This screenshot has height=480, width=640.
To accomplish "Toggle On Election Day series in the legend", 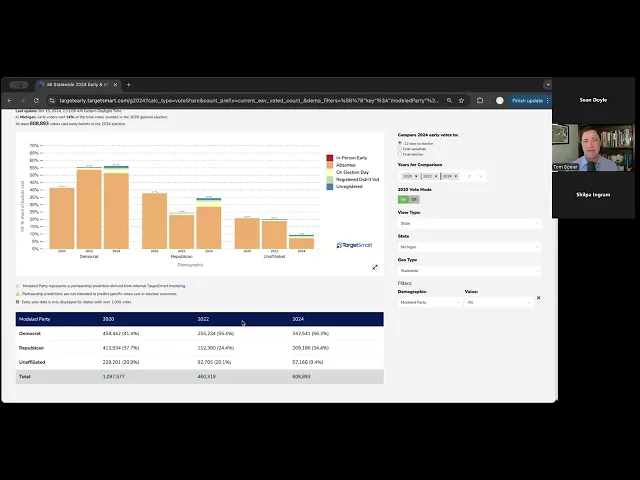I will pyautogui.click(x=347, y=172).
